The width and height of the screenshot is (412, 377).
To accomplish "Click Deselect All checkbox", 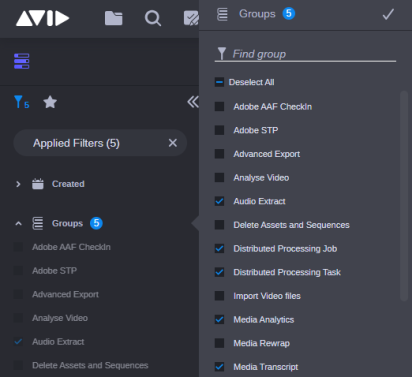I will click(x=219, y=82).
